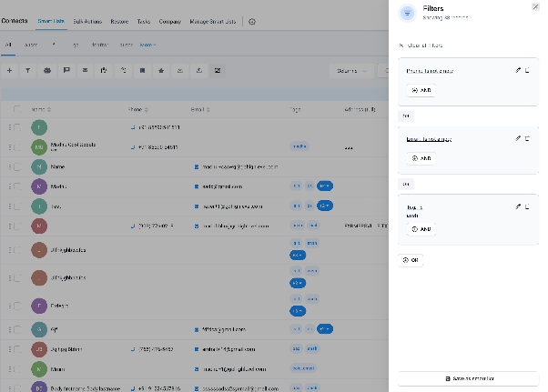Click the MU avatar in the contact list
Viewport: 548px width, 392px height.
(x=39, y=147)
